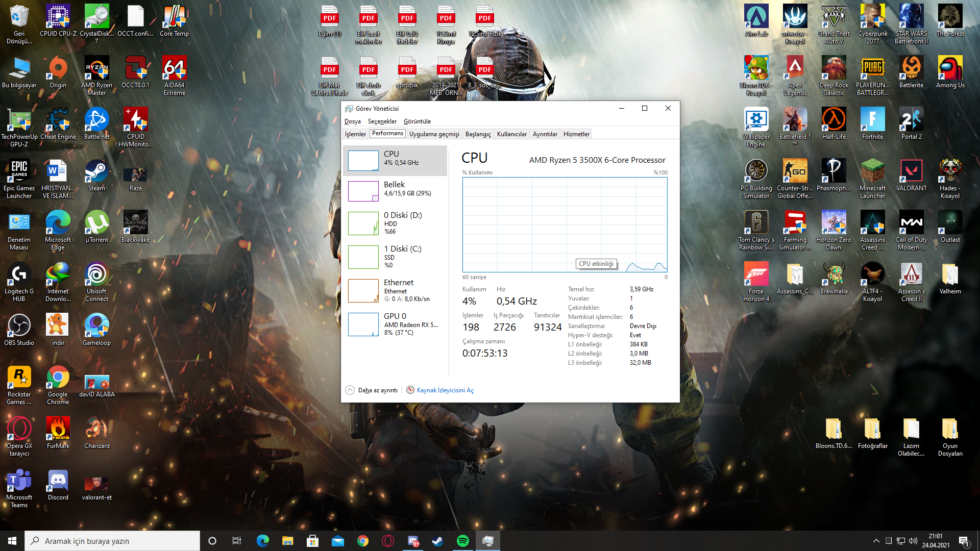Click the Windows Start button
Image resolution: width=980 pixels, height=551 pixels.
(12, 541)
